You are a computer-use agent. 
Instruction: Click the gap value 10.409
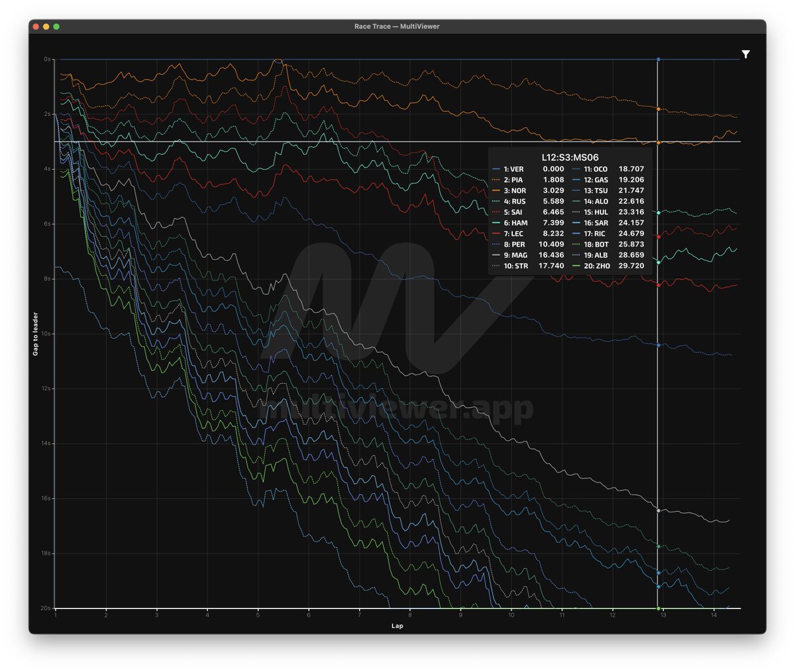(x=551, y=245)
